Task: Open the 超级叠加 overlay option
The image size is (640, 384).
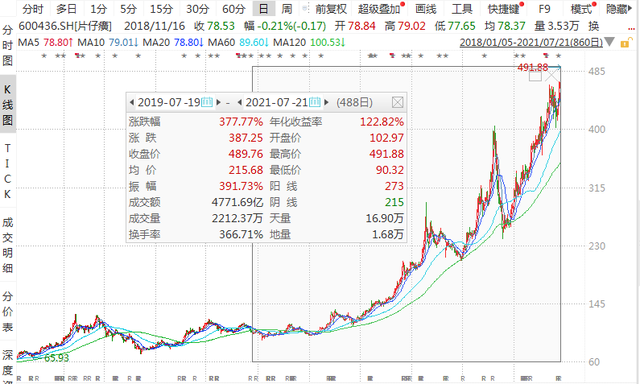Action: coord(381,9)
